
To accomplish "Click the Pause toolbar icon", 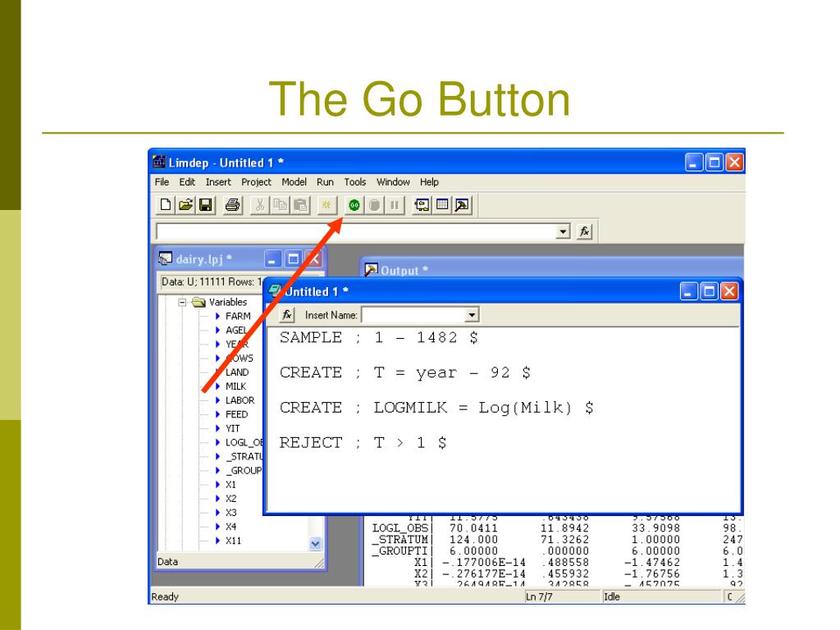I will pyautogui.click(x=395, y=205).
